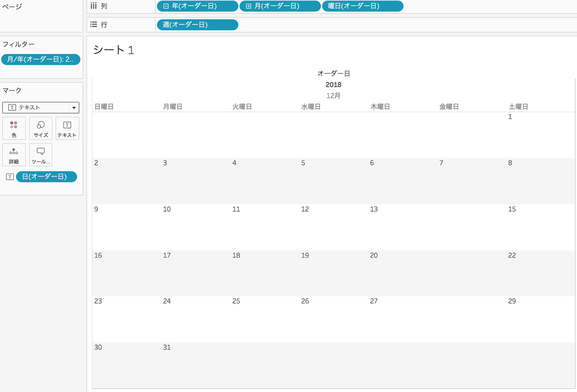Click the 行 rows shelf icon
Viewport: 577px width, 392px height.
tap(94, 24)
